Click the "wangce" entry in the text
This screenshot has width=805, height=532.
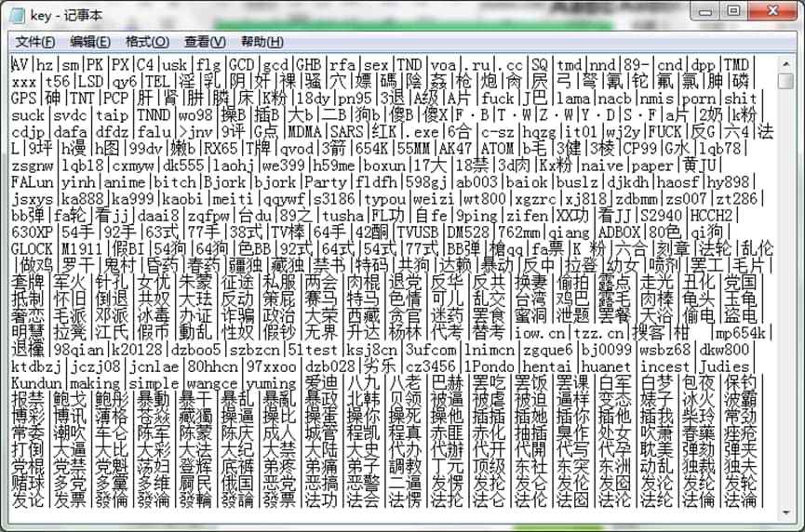click(x=212, y=383)
